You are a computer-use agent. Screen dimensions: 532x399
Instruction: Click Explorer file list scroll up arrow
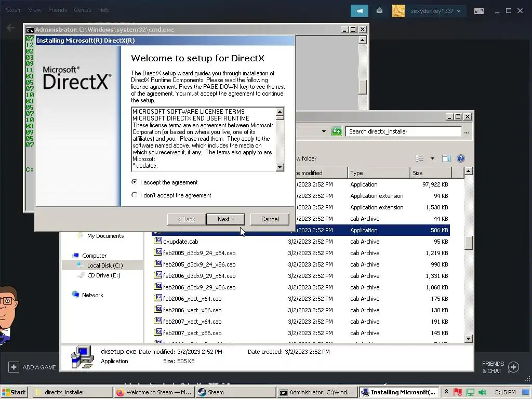(469, 171)
